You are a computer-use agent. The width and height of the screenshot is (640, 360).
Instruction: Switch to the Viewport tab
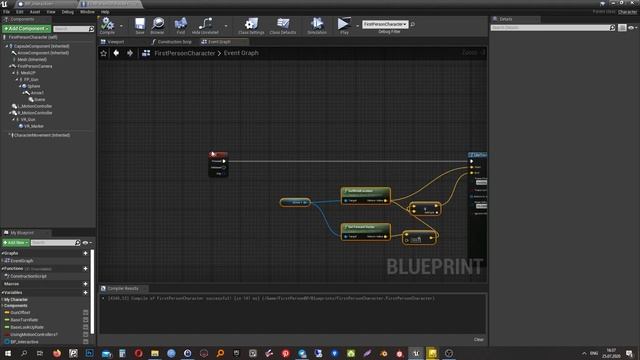click(x=112, y=42)
